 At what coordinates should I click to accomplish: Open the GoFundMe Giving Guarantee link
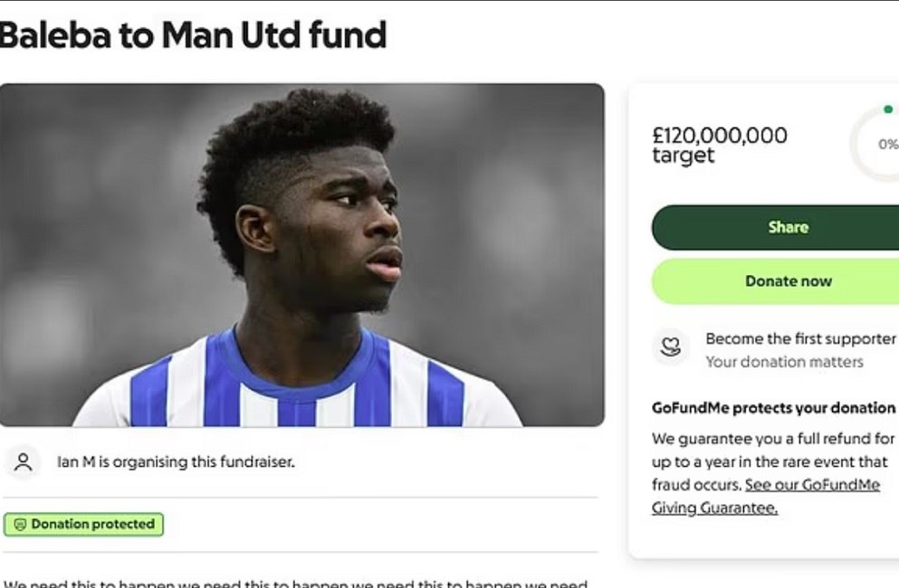coord(765,496)
